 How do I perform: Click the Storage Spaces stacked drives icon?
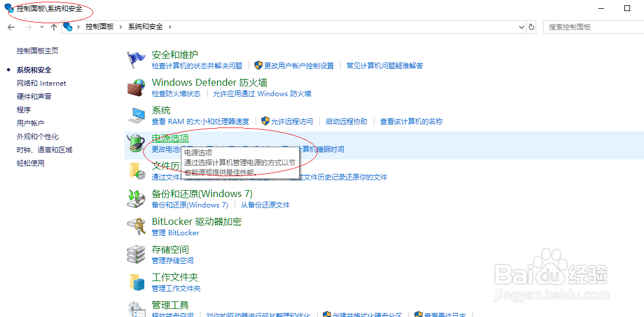(x=136, y=254)
